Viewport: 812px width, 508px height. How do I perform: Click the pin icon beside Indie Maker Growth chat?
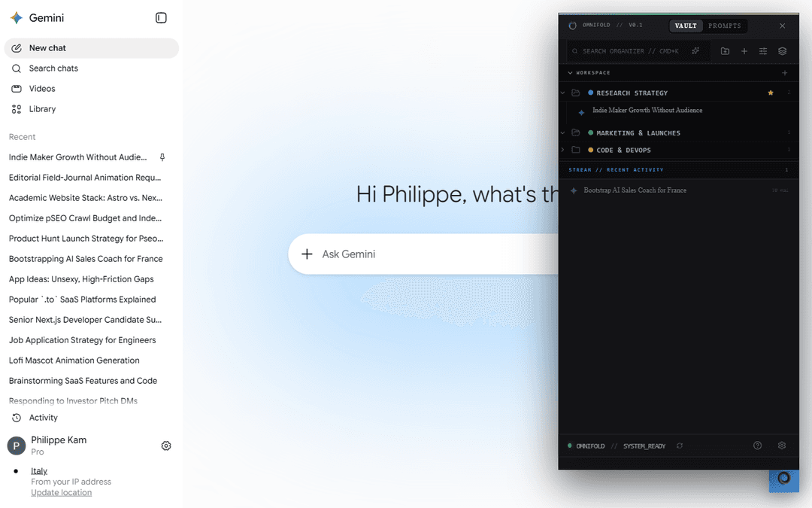coord(162,157)
